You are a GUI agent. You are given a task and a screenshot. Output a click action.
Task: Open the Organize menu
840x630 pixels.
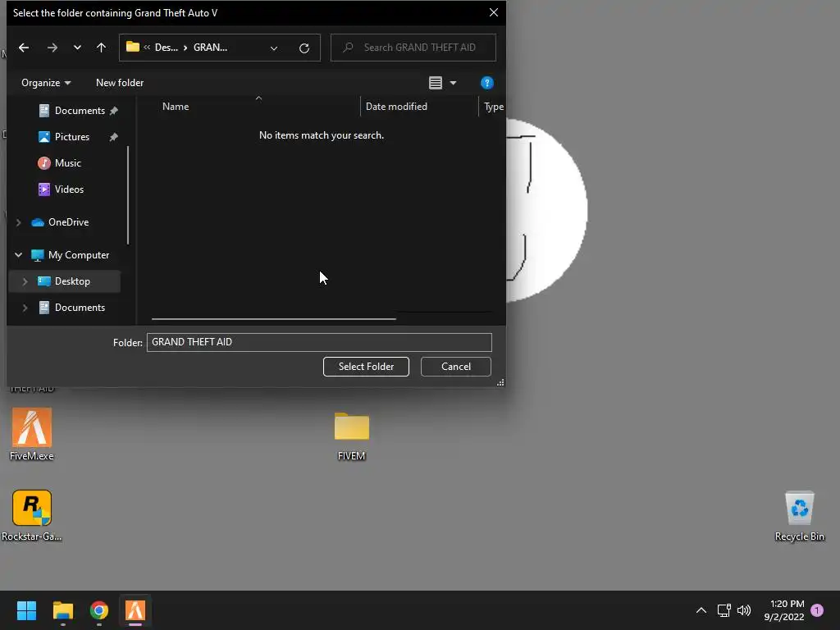coord(46,83)
